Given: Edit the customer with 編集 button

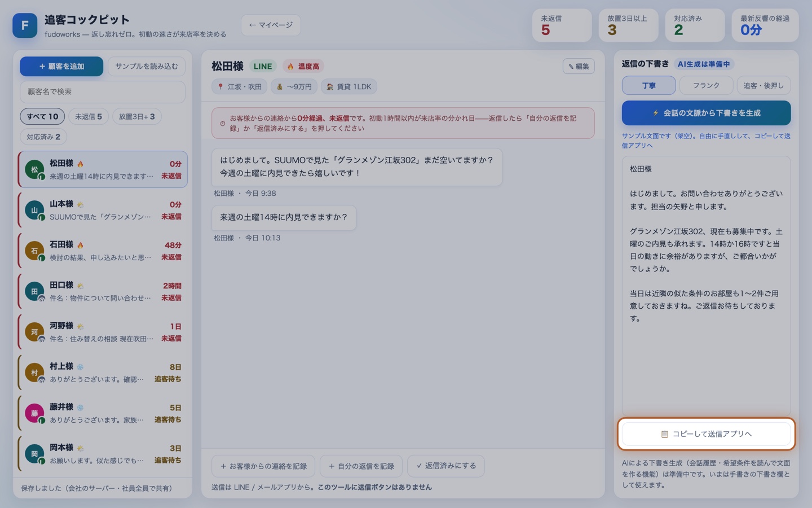Looking at the screenshot, I should (579, 66).
